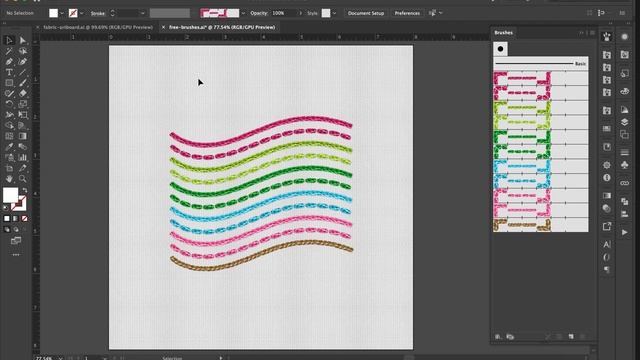Image resolution: width=640 pixels, height=360 pixels.
Task: Click the Brushes panel tab
Action: [x=503, y=33]
